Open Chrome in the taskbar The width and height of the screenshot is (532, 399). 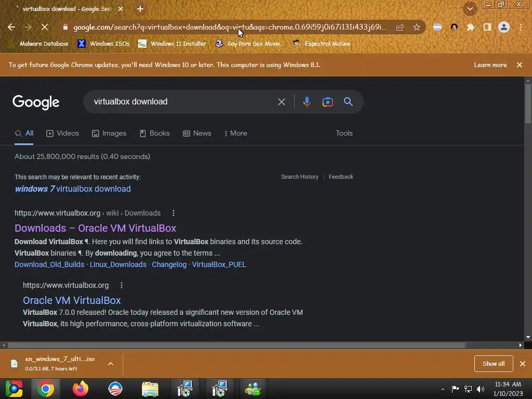[46, 389]
